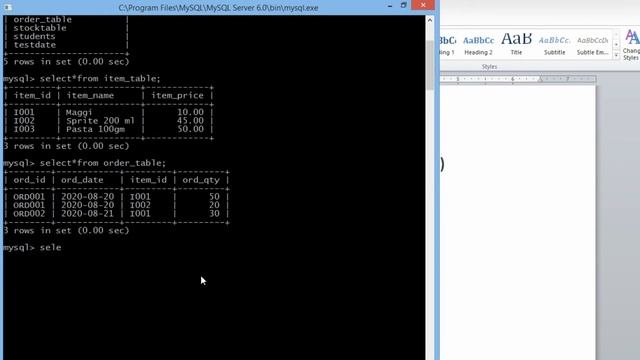640x360 pixels.
Task: Apply Subtitle style in Word
Action: point(554,44)
